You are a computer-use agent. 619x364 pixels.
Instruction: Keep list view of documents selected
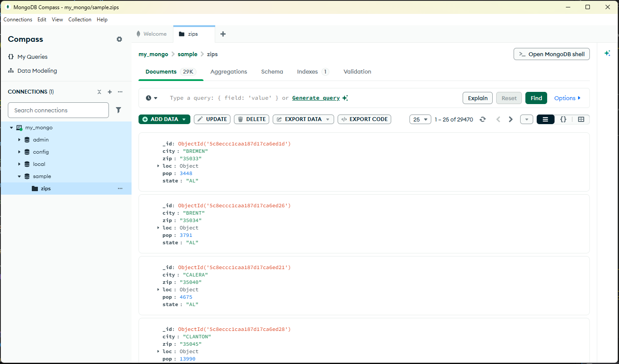(x=545, y=119)
